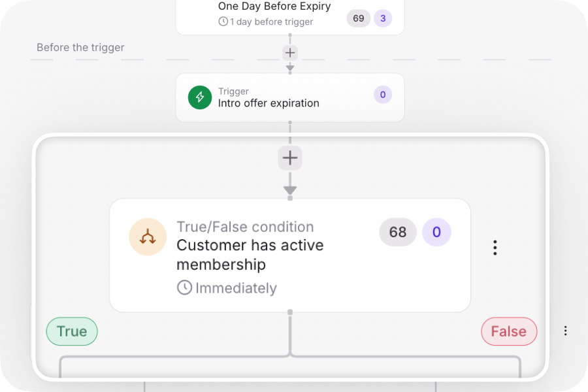Click the 69 count badge

coord(358,19)
